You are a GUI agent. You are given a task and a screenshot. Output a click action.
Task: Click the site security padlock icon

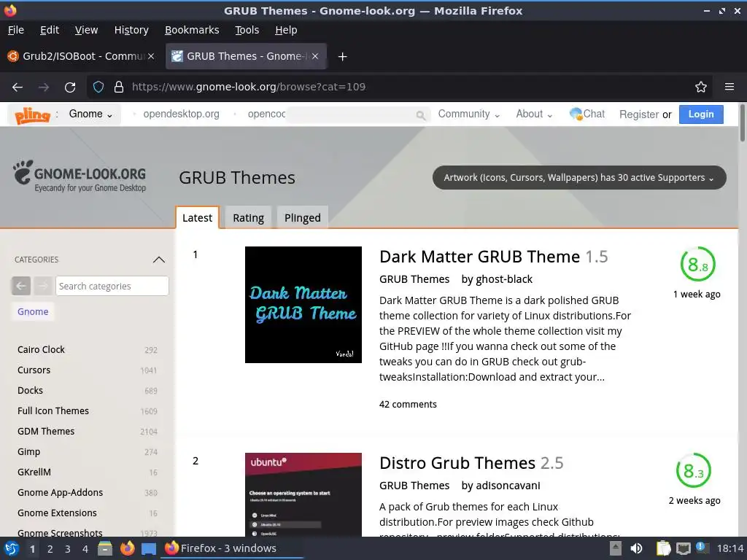119,87
